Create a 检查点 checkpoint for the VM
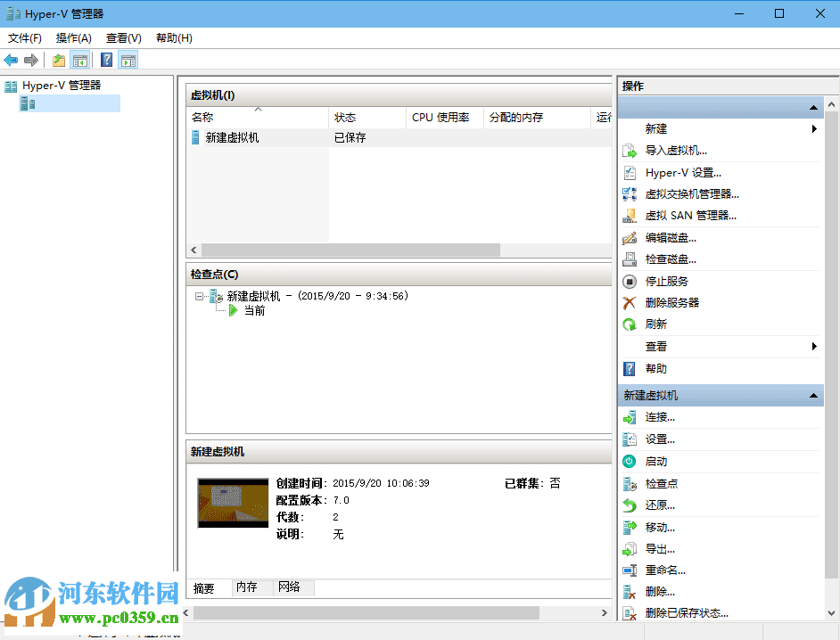 (664, 483)
